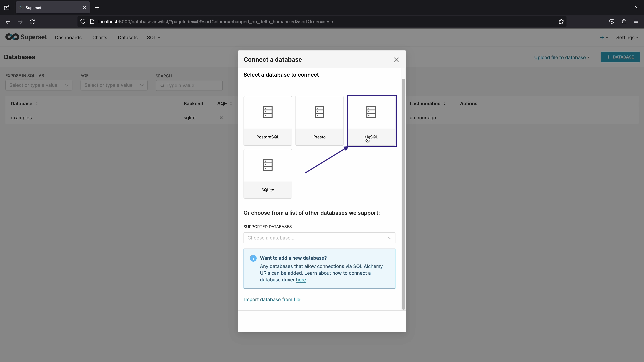Click the search magnifier in the search field
Image resolution: width=644 pixels, height=362 pixels.
[163, 85]
